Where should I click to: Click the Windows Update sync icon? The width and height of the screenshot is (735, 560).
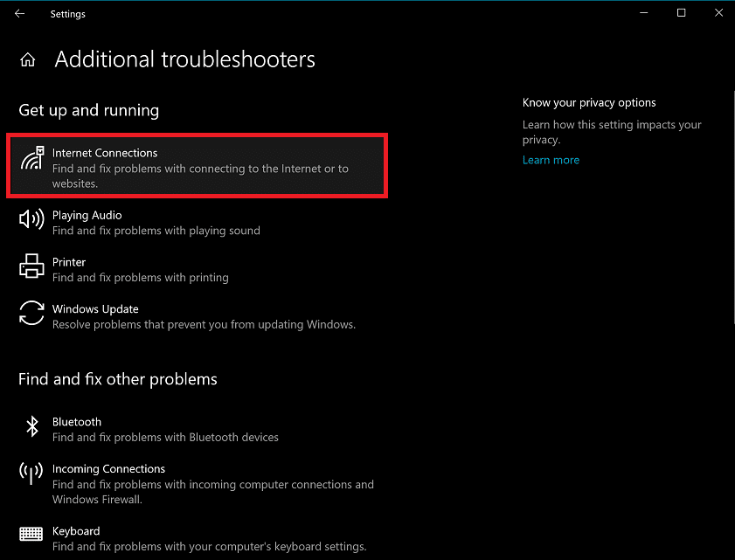(x=31, y=313)
